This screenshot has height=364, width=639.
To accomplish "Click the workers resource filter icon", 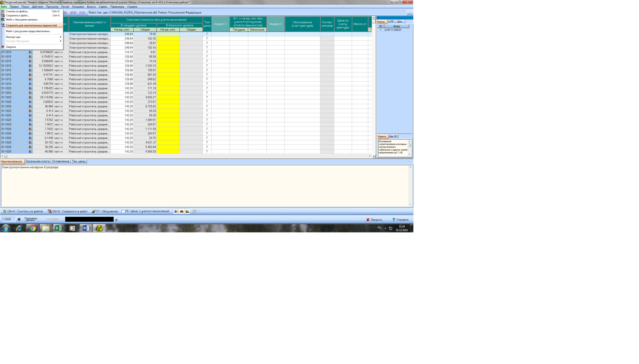I will pyautogui.click(x=176, y=211).
